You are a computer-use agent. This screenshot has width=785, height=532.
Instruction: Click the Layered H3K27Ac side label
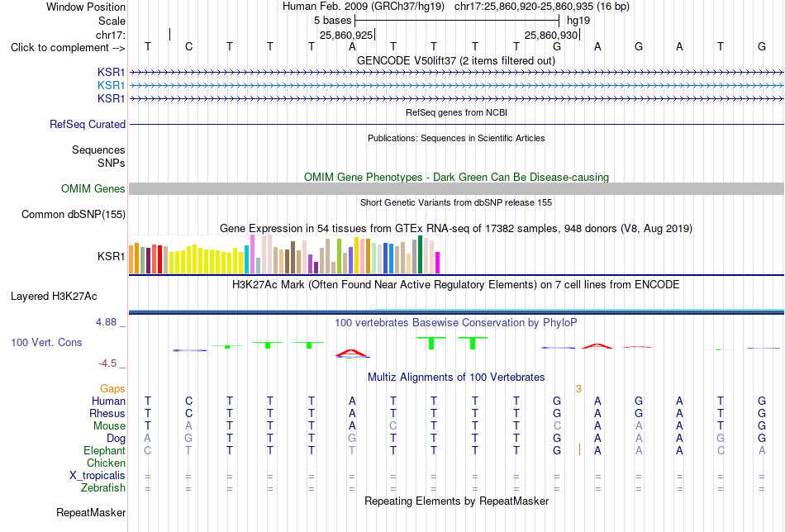pos(54,297)
